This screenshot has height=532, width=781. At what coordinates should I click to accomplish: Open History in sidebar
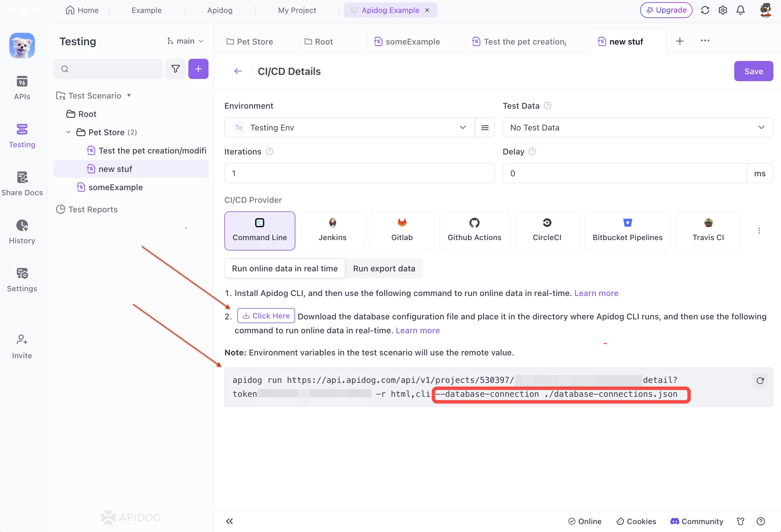[22, 232]
